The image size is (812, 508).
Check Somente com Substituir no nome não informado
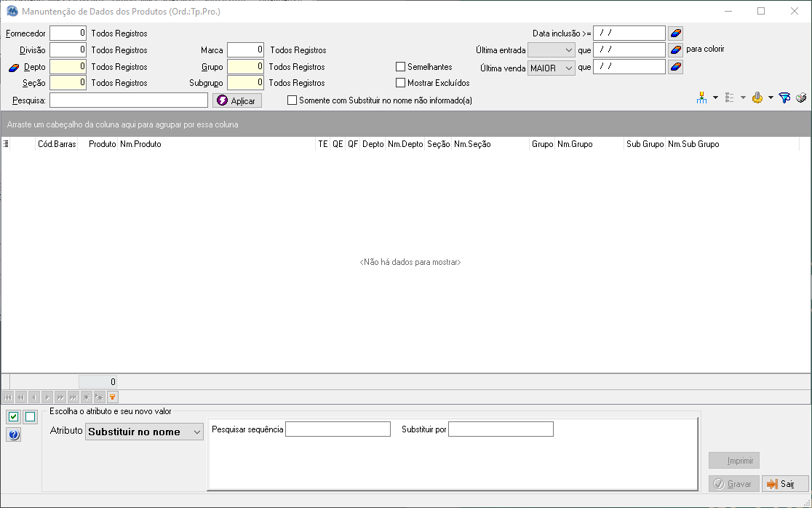coord(292,100)
